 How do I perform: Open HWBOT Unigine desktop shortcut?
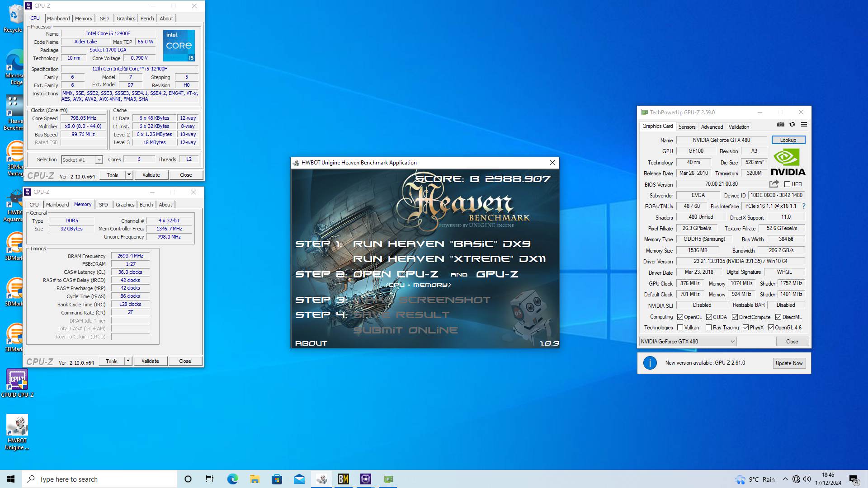pos(17,432)
